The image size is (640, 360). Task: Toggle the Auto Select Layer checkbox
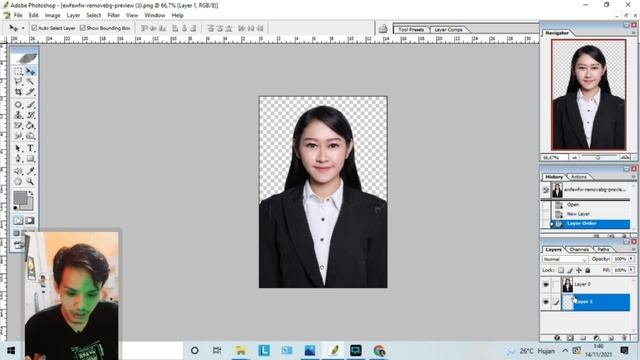point(34,28)
